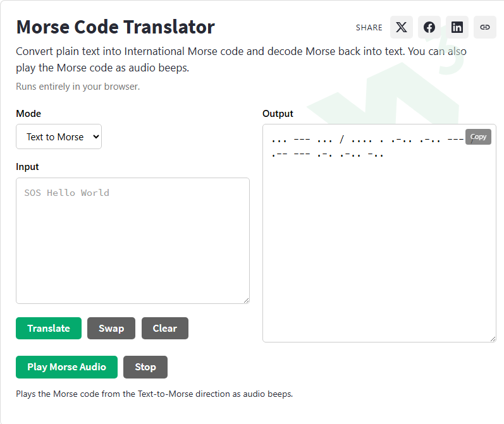The image size is (504, 424).
Task: Click the SHARE label text
Action: (x=369, y=28)
